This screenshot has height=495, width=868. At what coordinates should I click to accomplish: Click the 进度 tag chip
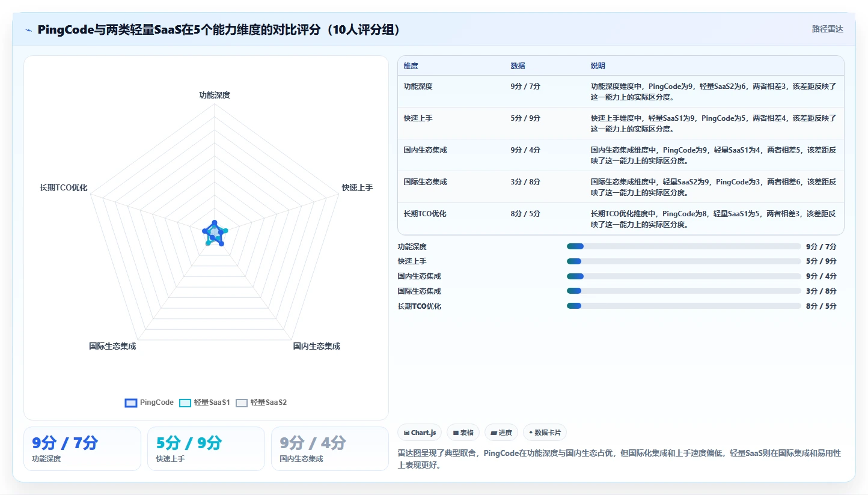click(501, 433)
